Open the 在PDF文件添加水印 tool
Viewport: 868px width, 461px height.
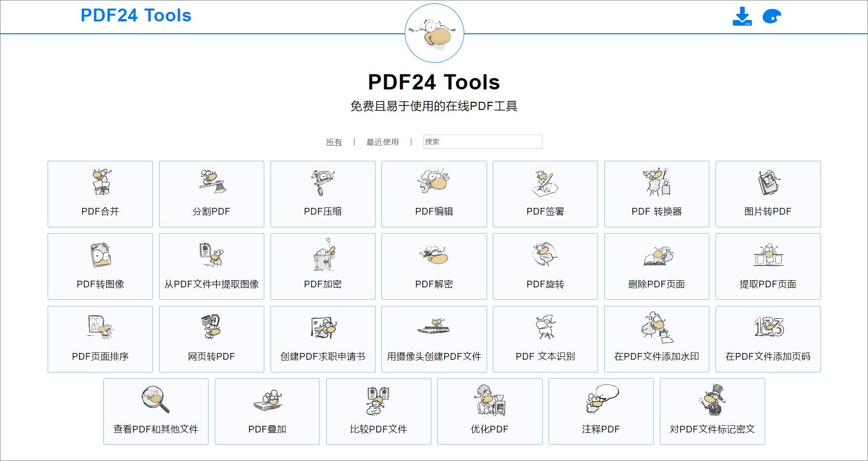(657, 338)
